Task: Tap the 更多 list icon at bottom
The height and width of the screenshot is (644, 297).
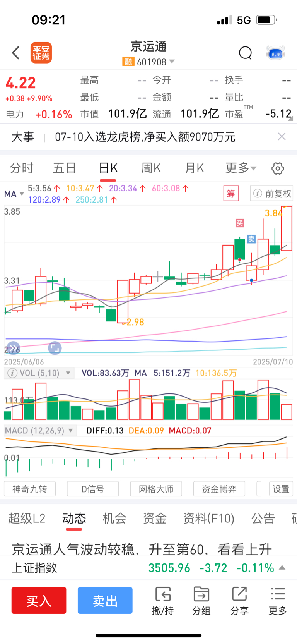Action: click(x=278, y=601)
